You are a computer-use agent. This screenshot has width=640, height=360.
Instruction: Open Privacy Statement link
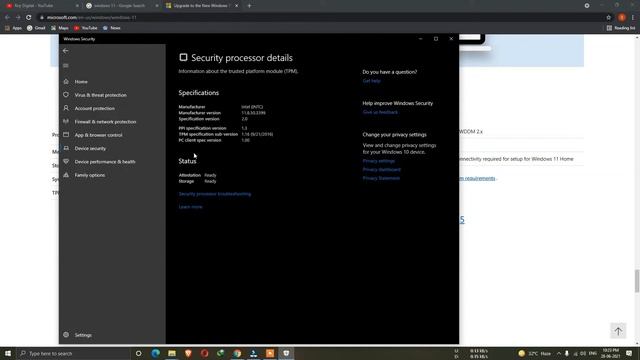[x=381, y=178]
